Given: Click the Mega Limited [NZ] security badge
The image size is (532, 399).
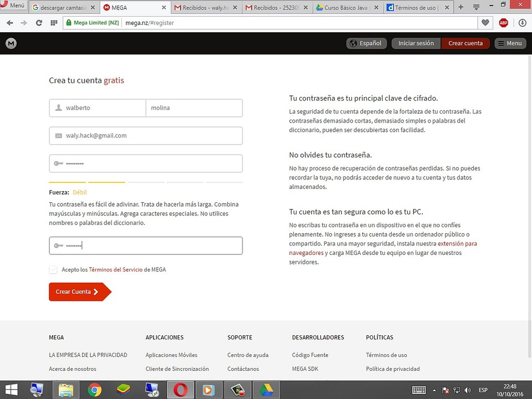Looking at the screenshot, I should pyautogui.click(x=93, y=23).
